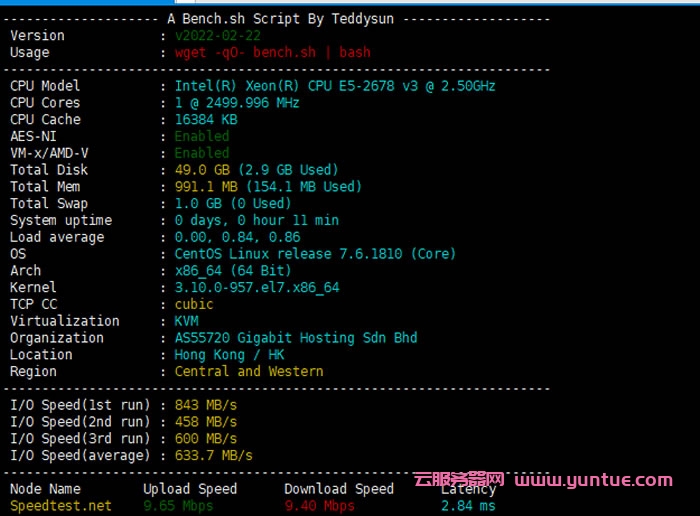The width and height of the screenshot is (700, 516).
Task: Click the Intel Xeon CPU model value
Action: click(335, 86)
